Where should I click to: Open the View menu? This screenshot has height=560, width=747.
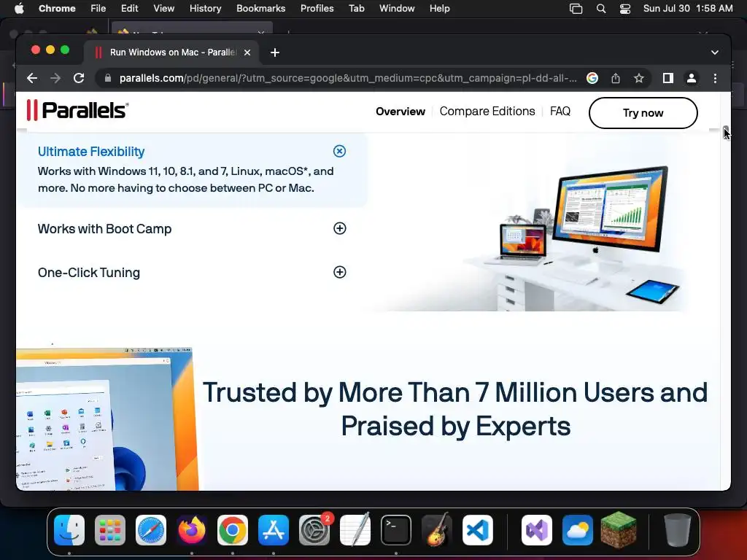[163, 9]
